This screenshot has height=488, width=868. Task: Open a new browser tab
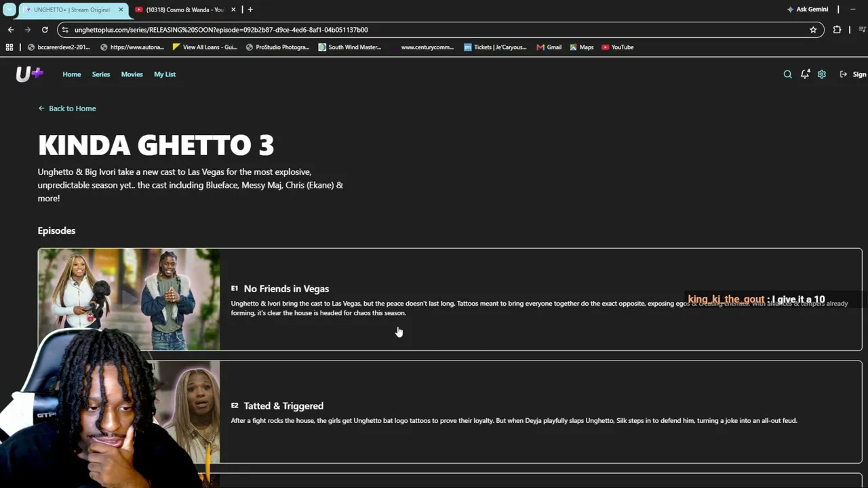tap(250, 9)
